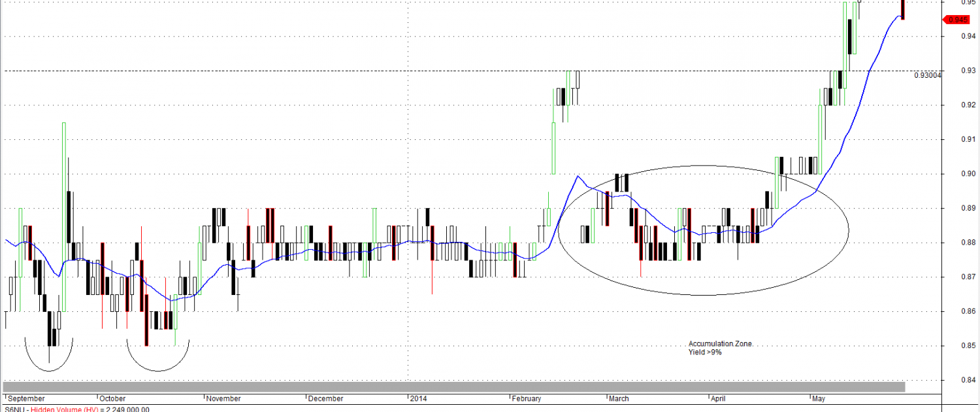Image resolution: width=980 pixels, height=412 pixels.
Task: Click the September label on time axis
Action: tap(26, 398)
